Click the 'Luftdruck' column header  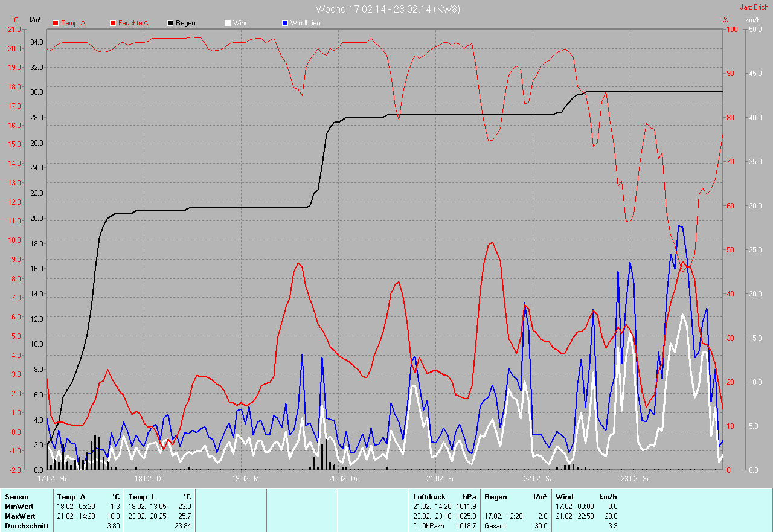(x=429, y=497)
